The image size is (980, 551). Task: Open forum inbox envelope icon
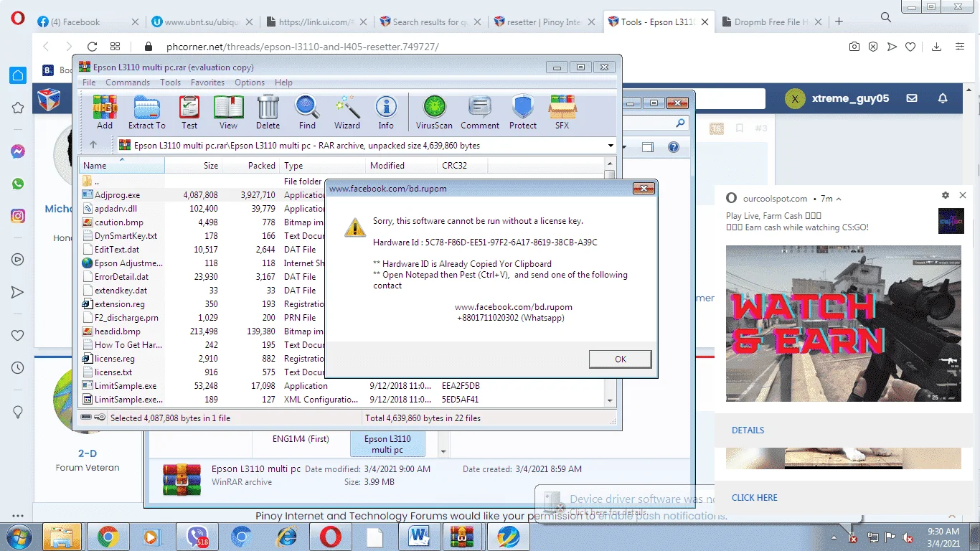pos(912,98)
